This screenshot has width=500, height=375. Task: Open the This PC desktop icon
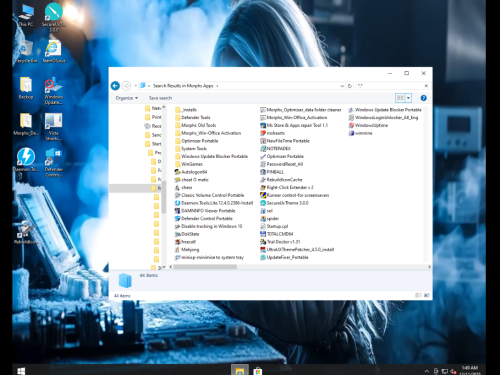26,15
